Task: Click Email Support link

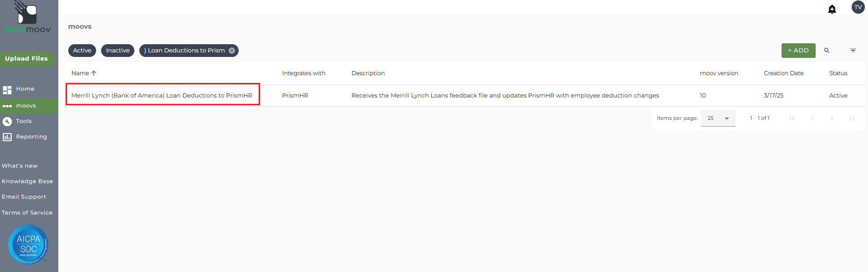Action: click(24, 197)
